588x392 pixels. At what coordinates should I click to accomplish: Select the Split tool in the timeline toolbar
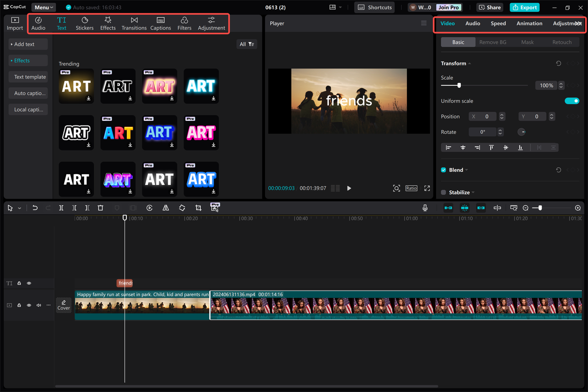click(61, 208)
